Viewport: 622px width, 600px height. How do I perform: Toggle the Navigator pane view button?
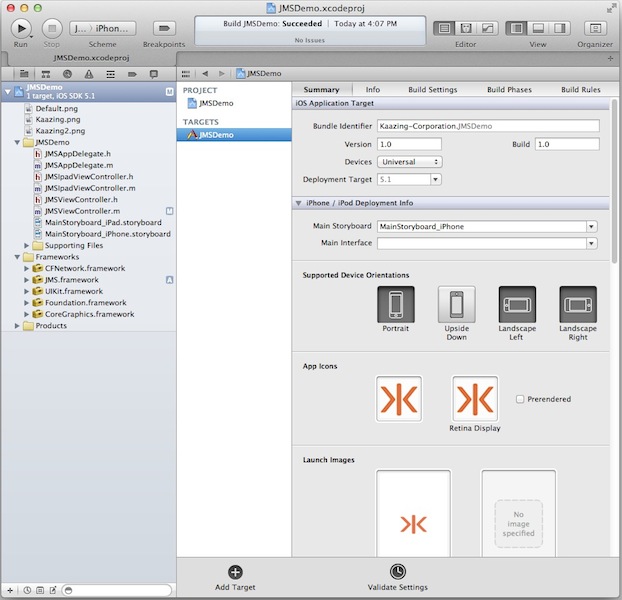[x=516, y=28]
